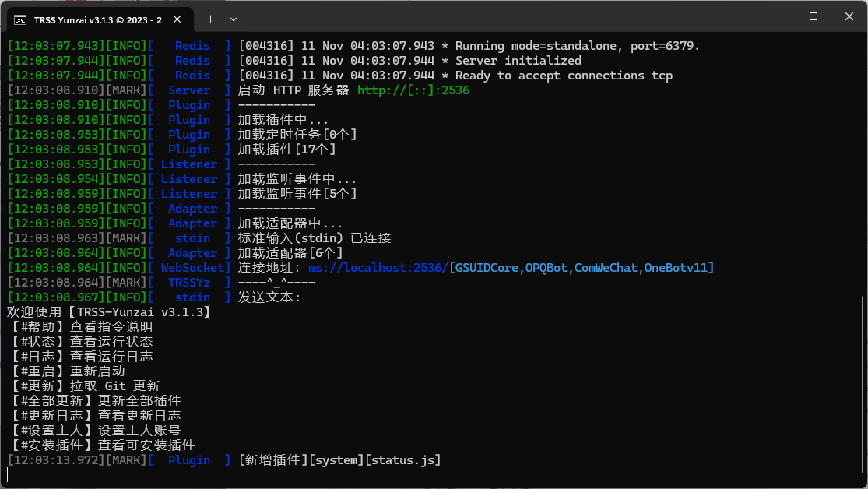Maximize the terminal window
Viewport: 868px width, 489px height.
click(x=813, y=16)
